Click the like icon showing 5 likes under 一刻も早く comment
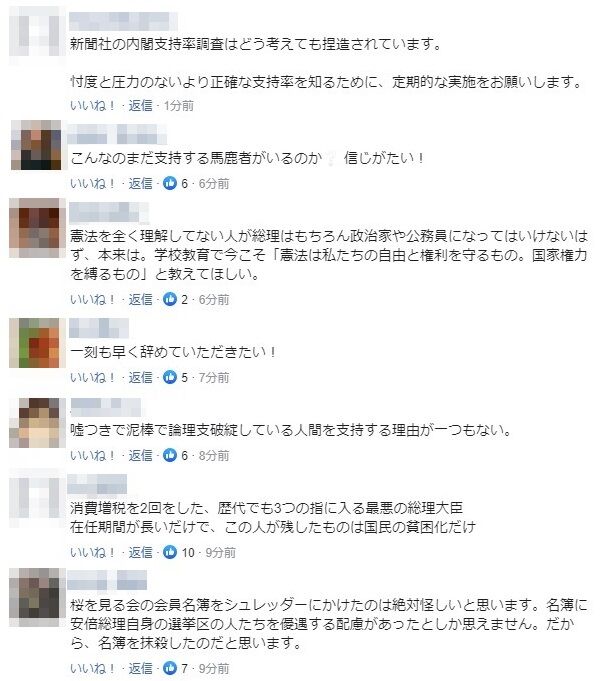Screen dimensions: 605x681 click(x=170, y=377)
